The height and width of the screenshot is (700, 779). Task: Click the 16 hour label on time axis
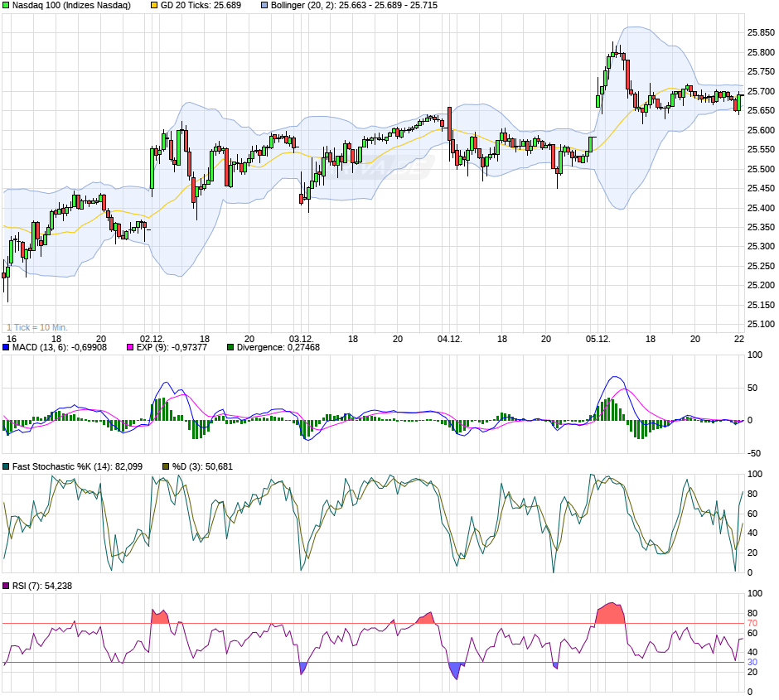[x=12, y=339]
